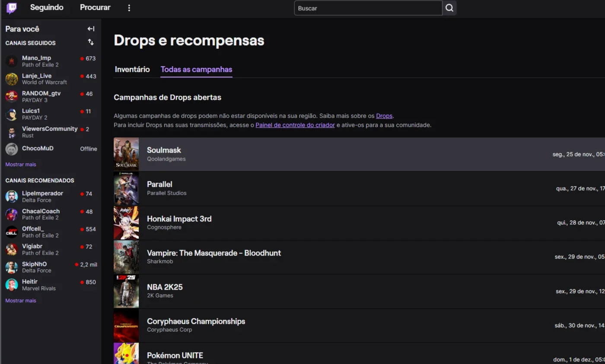Open Heitir channel avatar

tap(12, 285)
